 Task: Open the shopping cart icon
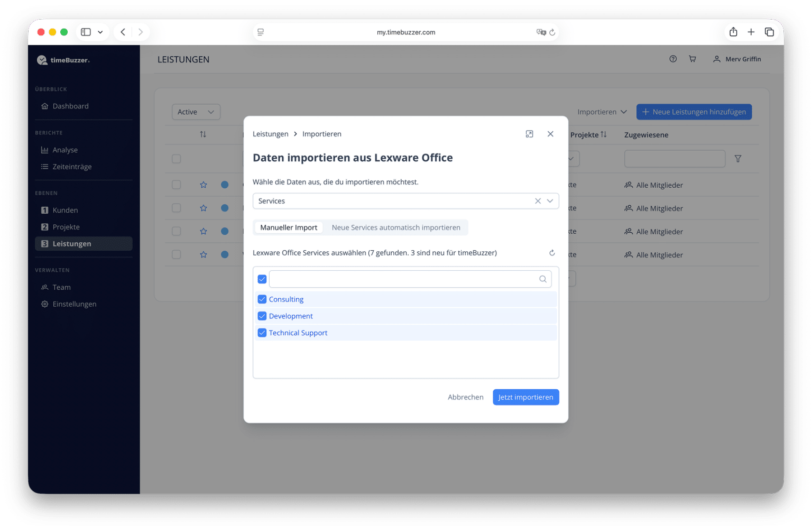[x=693, y=59]
